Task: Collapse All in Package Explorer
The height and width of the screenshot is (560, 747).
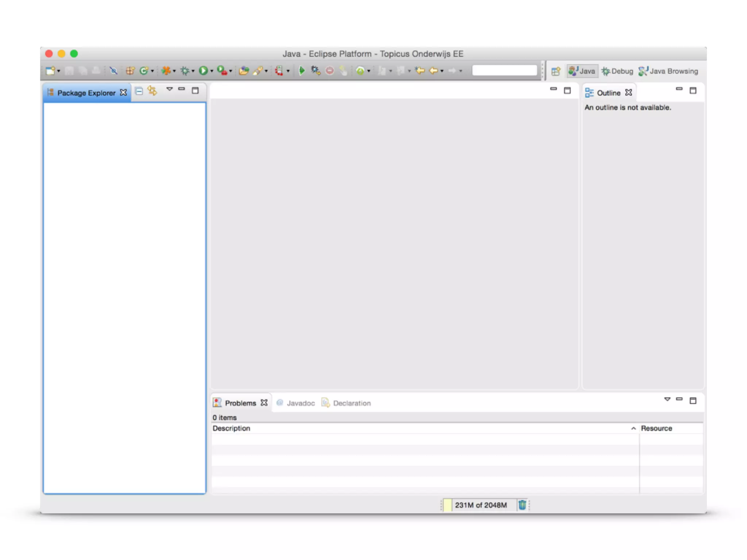Action: tap(139, 91)
